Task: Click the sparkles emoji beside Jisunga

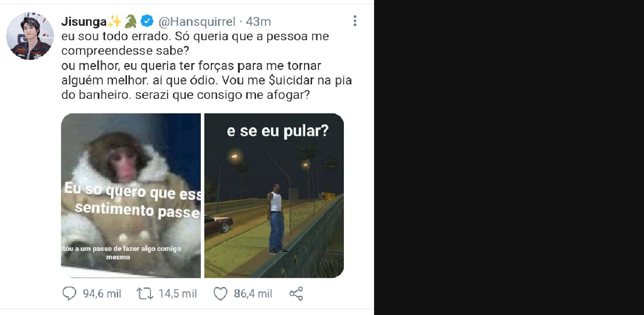Action: 115,21
